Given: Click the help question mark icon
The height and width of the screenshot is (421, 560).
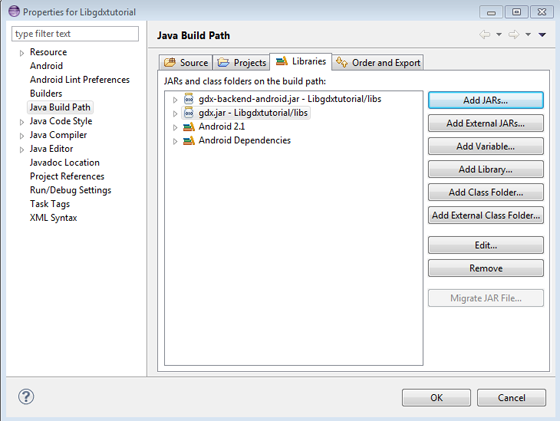Looking at the screenshot, I should click(x=26, y=397).
